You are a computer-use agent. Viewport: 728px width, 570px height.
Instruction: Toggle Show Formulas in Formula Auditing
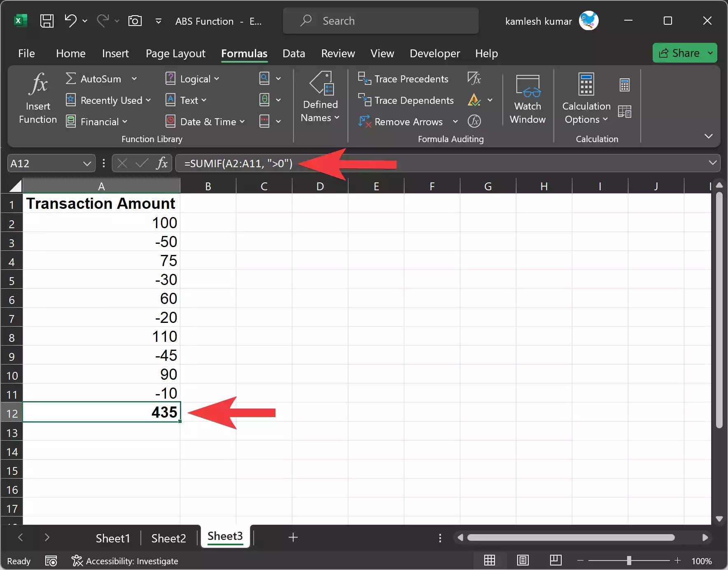tap(474, 78)
